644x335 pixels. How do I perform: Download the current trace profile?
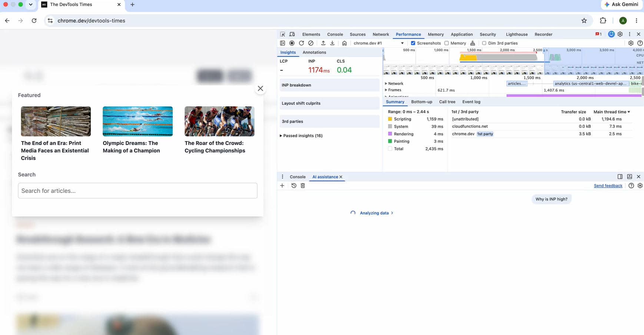332,43
